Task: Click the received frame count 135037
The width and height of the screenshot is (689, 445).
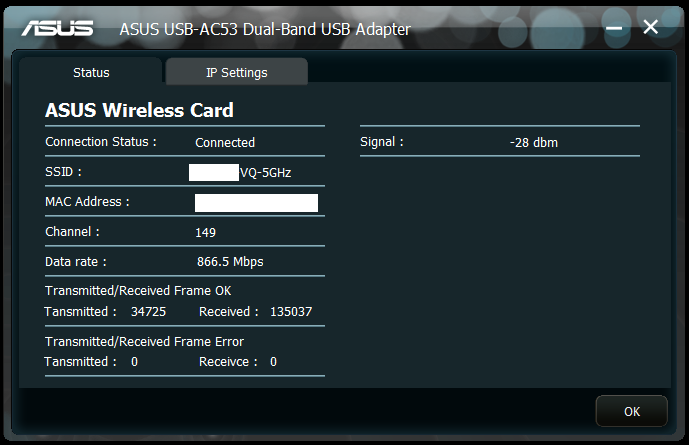Action: pos(291,312)
